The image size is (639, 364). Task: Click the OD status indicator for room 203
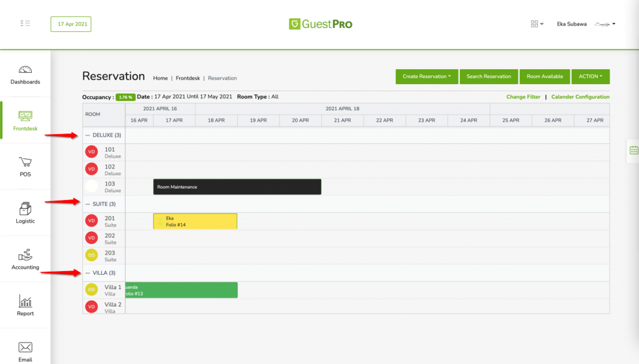pyautogui.click(x=92, y=255)
